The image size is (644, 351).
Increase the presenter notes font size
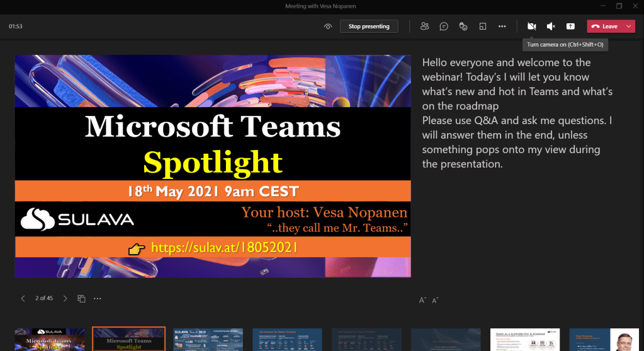[x=422, y=300]
